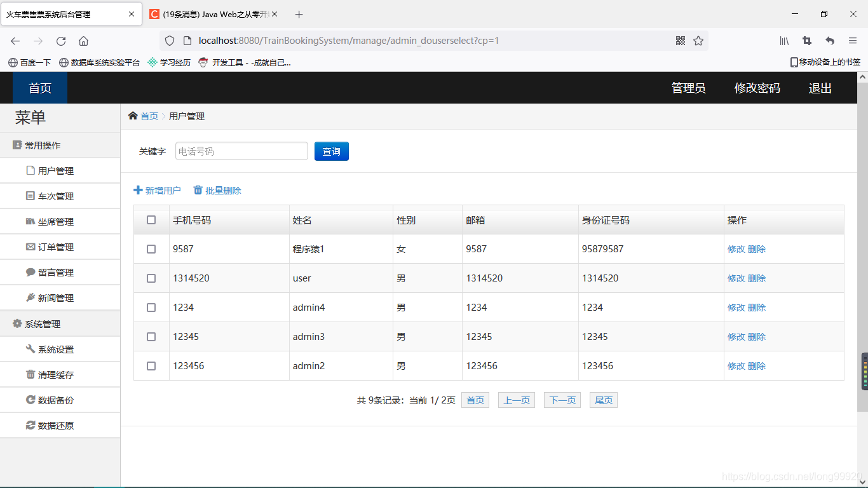This screenshot has height=488, width=868.
Task: Click 退出 to log out
Action: tap(820, 88)
